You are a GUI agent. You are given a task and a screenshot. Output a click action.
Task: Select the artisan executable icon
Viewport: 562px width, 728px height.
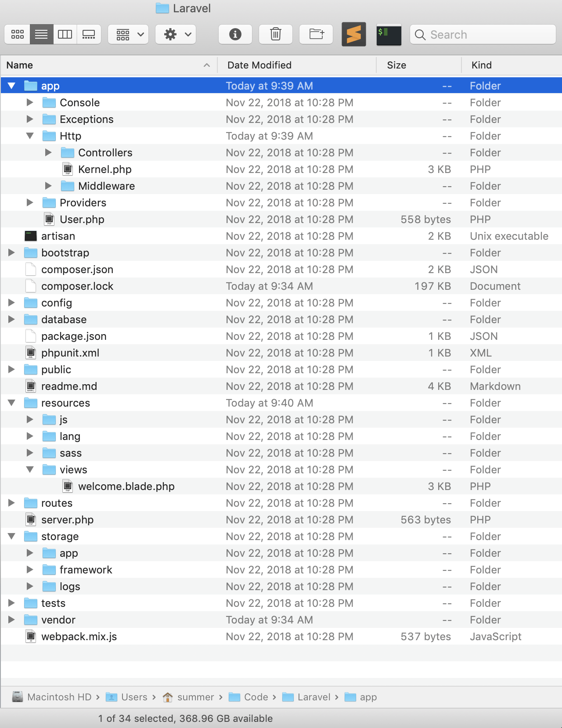click(x=31, y=236)
